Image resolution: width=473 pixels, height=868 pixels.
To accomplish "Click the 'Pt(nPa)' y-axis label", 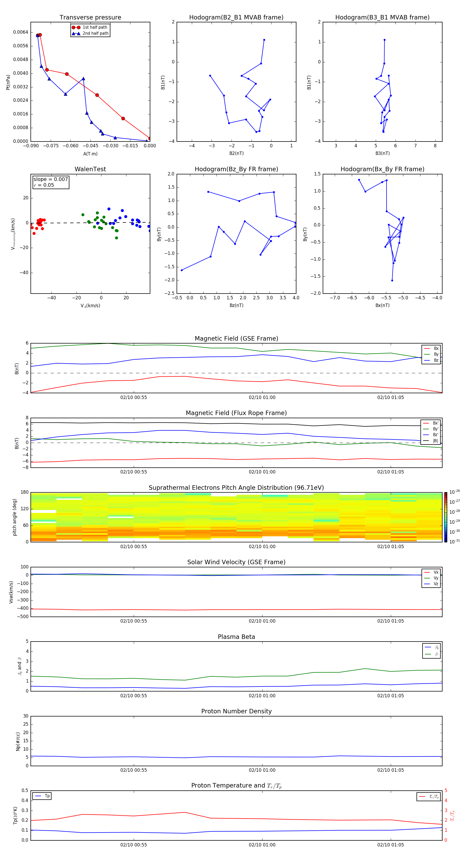I will point(8,82).
